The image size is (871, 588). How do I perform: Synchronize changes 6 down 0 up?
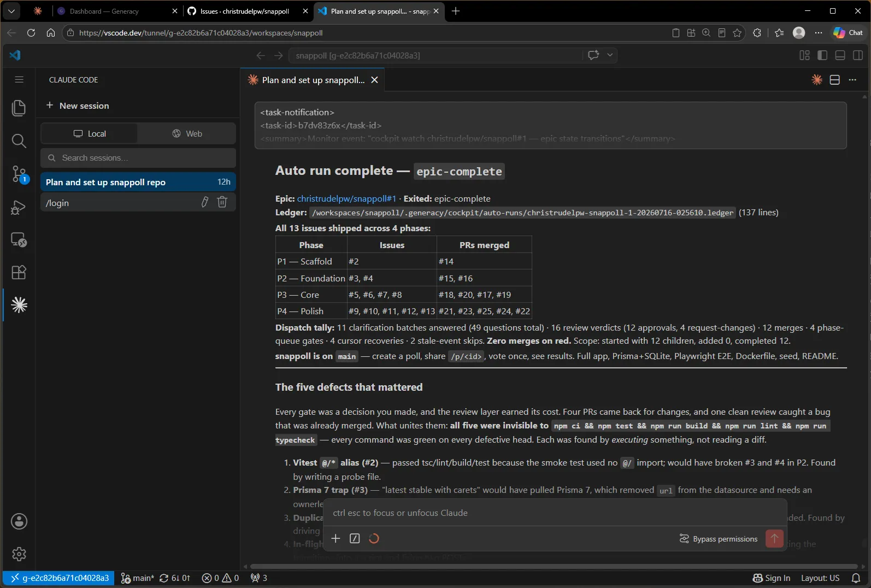[175, 578]
